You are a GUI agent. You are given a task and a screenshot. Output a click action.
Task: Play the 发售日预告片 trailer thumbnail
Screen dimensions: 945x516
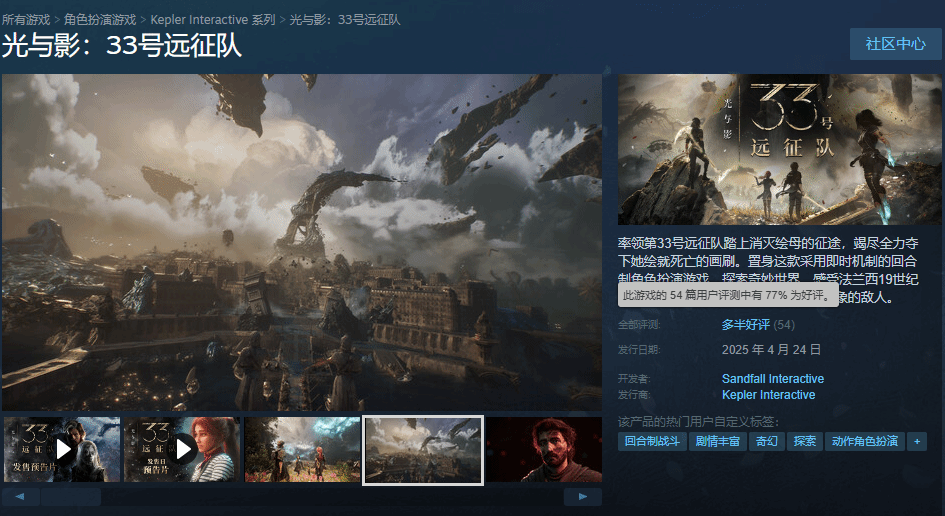click(x=182, y=449)
